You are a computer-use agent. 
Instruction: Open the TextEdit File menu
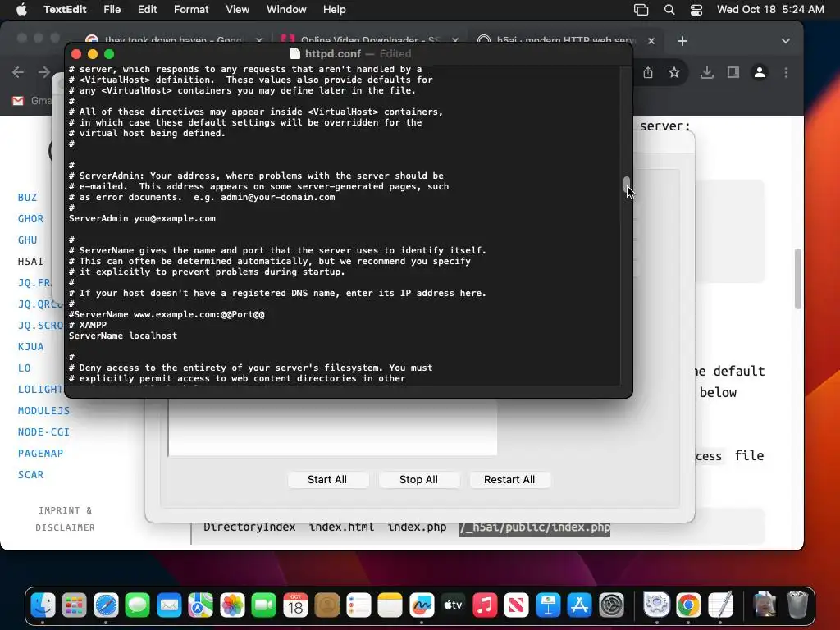pyautogui.click(x=112, y=10)
